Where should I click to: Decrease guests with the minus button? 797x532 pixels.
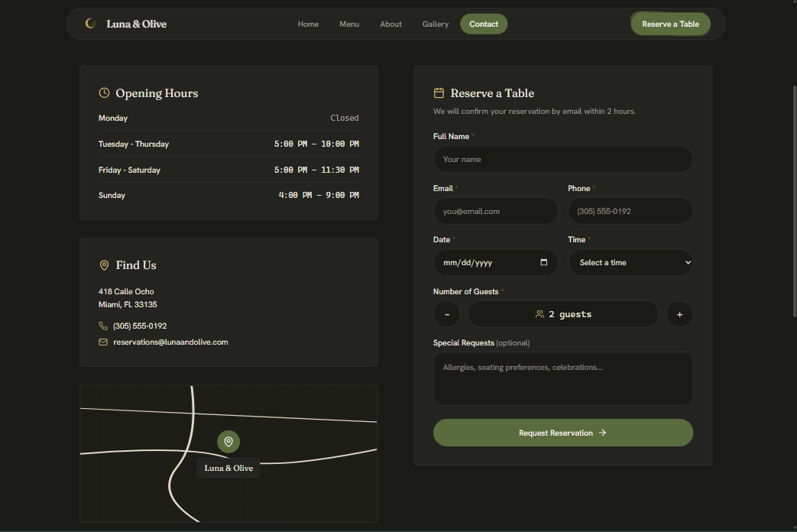click(x=447, y=314)
